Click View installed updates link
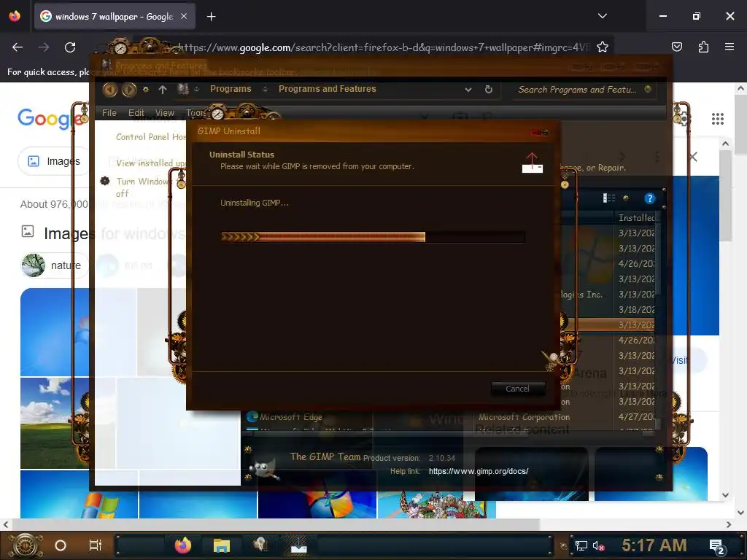The width and height of the screenshot is (747, 560). point(150,163)
